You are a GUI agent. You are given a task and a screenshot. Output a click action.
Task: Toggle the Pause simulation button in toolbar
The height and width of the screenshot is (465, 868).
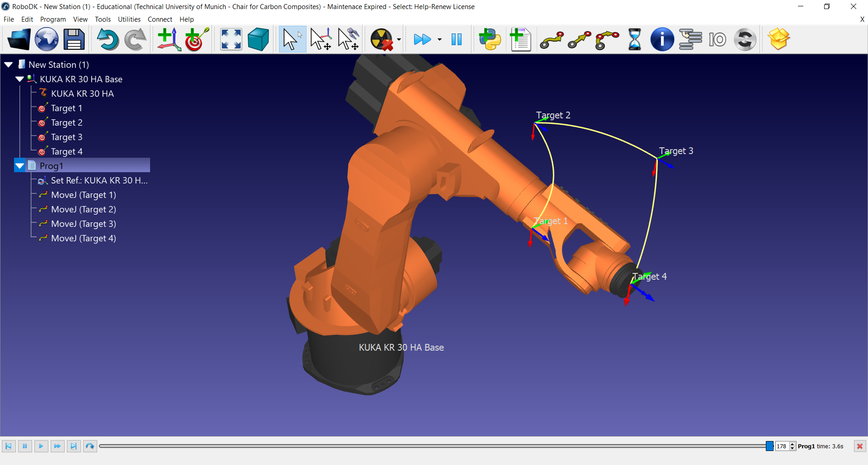tap(457, 39)
